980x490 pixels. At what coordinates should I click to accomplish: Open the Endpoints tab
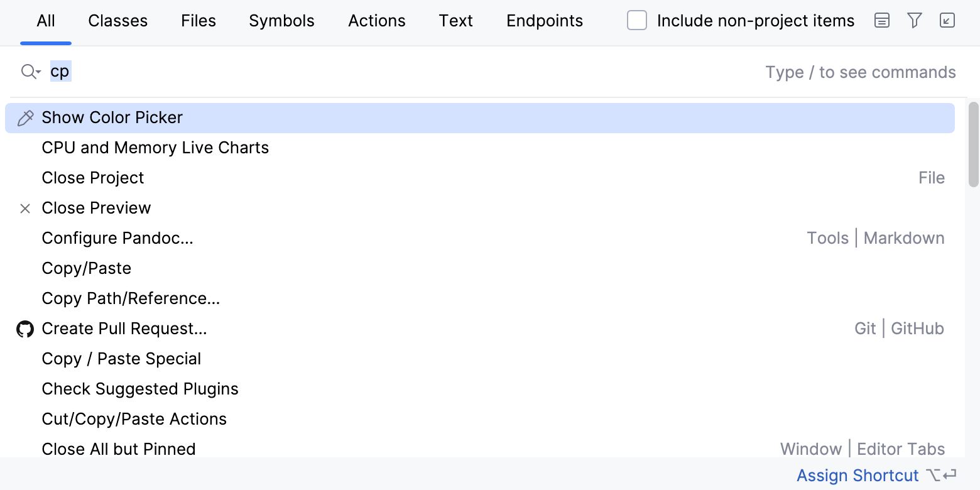tap(544, 20)
